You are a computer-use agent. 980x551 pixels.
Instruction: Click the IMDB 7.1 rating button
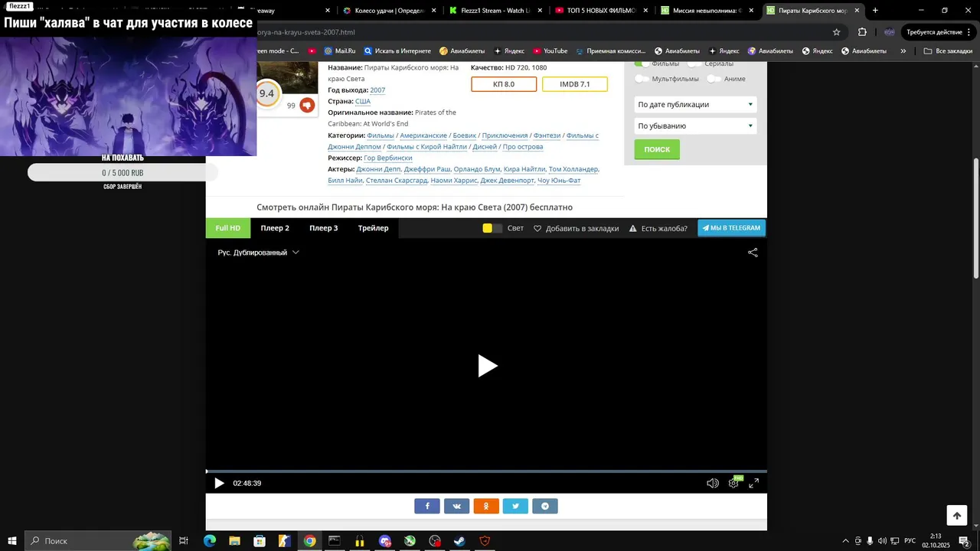575,84
